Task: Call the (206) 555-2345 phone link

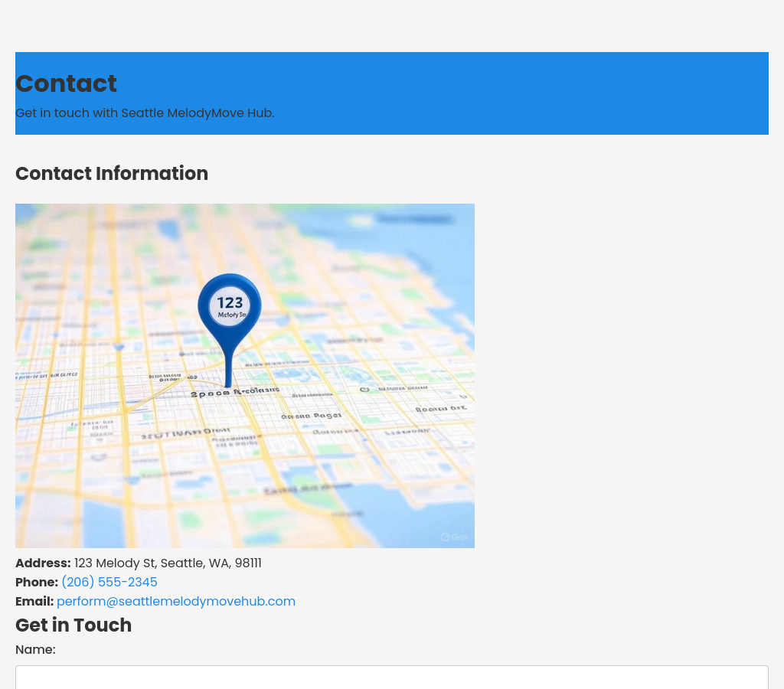Action: (x=109, y=583)
